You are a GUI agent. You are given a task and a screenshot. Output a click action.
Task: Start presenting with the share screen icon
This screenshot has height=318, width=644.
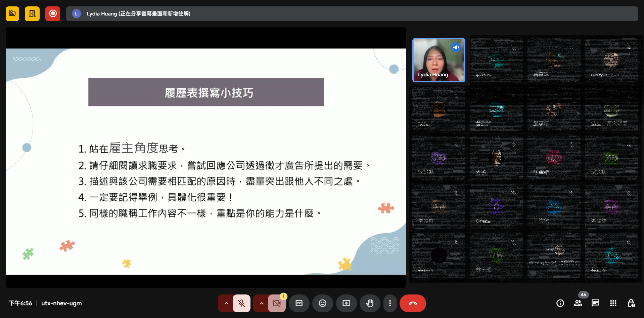(346, 303)
